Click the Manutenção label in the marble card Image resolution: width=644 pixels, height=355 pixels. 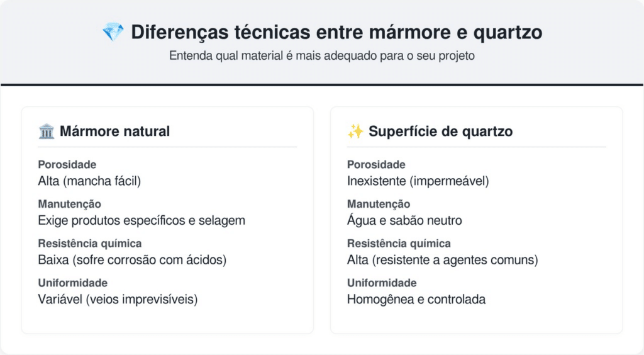(x=70, y=204)
